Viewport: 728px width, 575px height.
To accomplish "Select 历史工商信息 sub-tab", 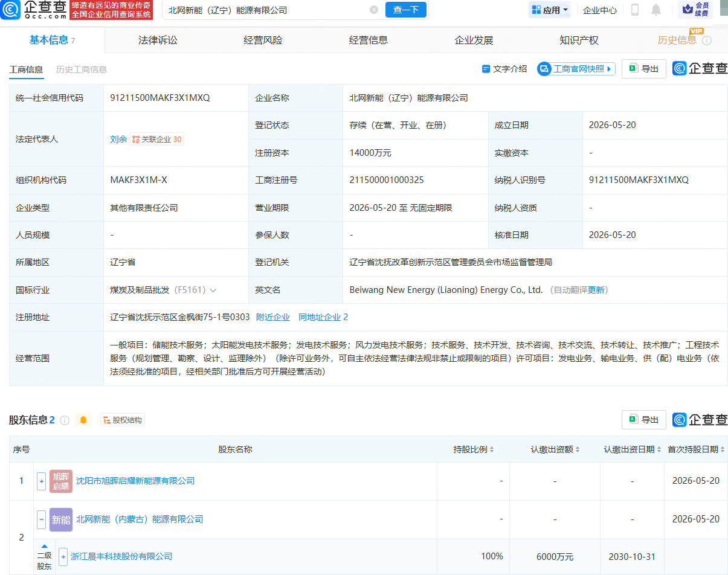I will [82, 69].
